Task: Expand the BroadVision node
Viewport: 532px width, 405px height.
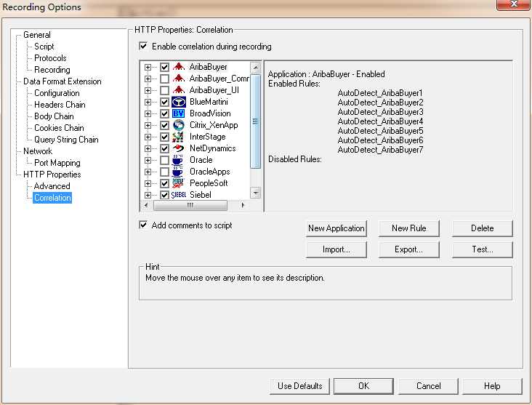Action: pyautogui.click(x=148, y=113)
